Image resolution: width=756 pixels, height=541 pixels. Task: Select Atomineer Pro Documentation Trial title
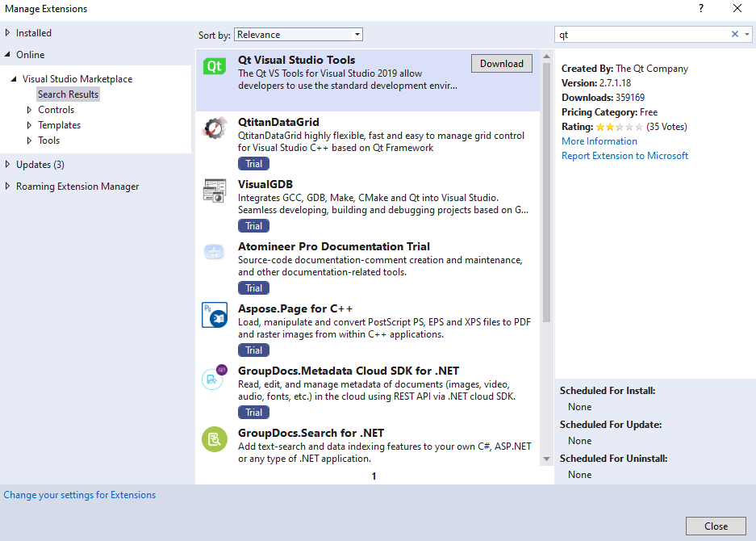334,246
